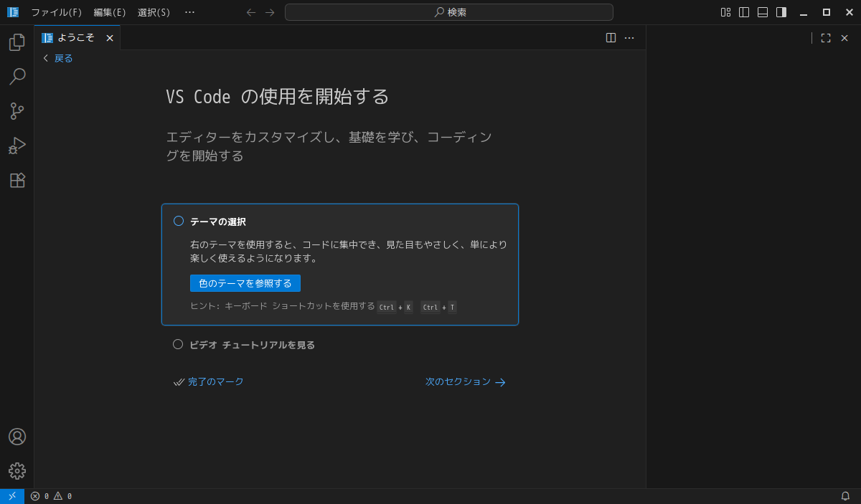Go to 次のセクション link
Screen dimensions: 861x504
(466, 382)
